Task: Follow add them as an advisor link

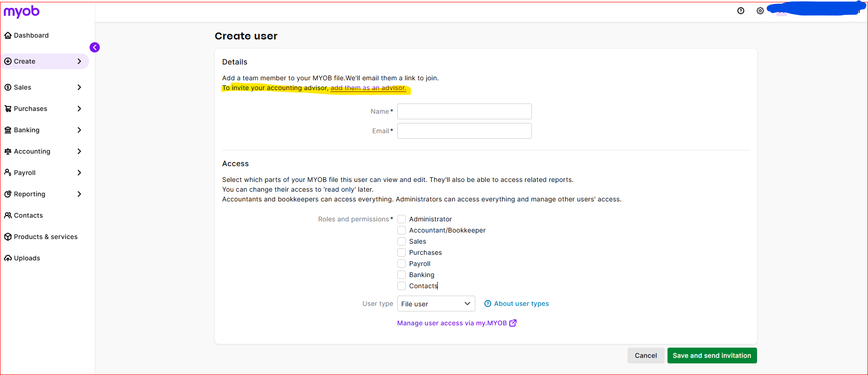Action: (x=368, y=88)
